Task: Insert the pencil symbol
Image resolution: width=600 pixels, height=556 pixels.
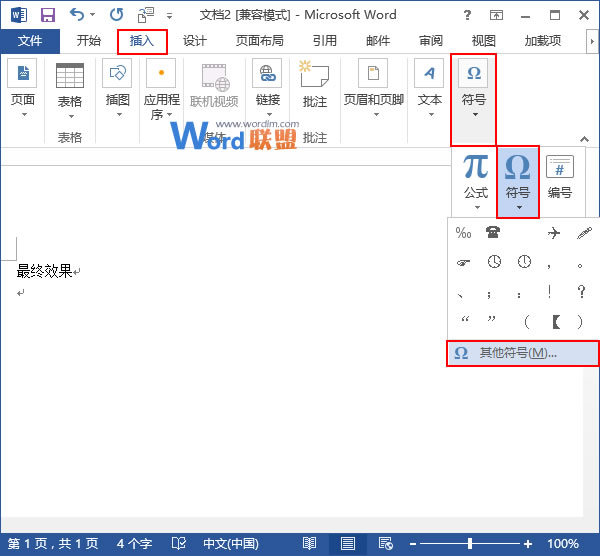Action: click(x=584, y=232)
